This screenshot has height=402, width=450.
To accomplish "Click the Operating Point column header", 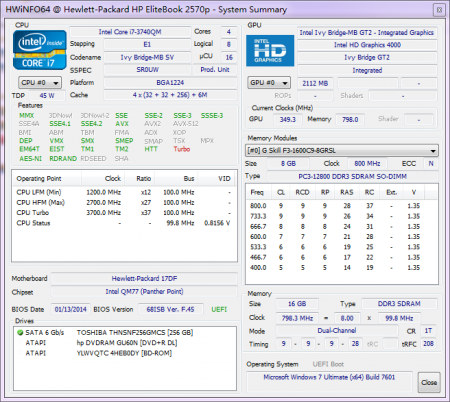I will pyautogui.click(x=47, y=179).
